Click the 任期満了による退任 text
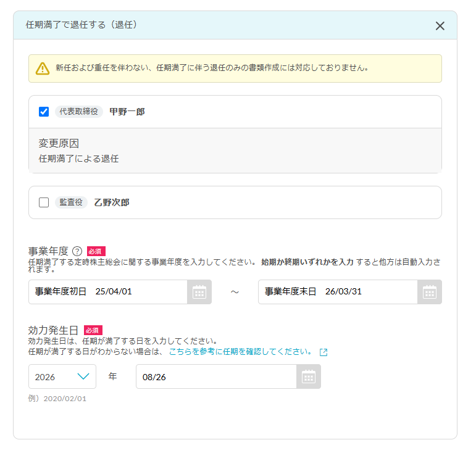 78,159
